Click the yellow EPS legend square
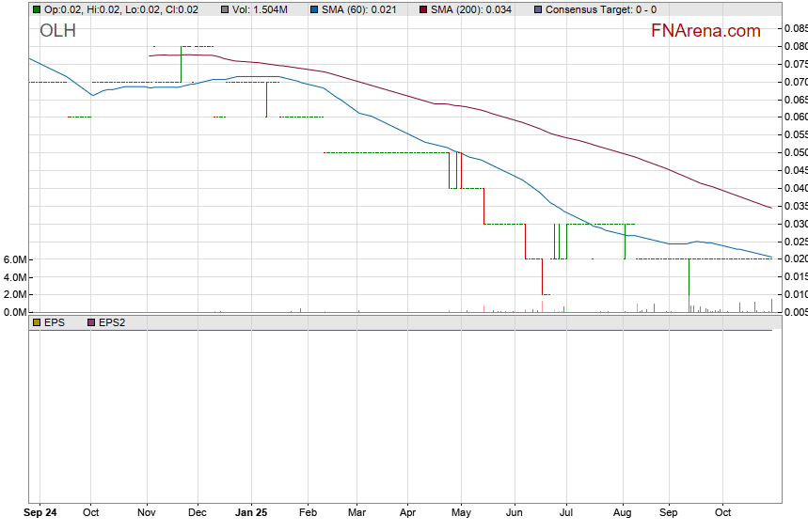Screen dimensions: 808x532 (x=37, y=322)
